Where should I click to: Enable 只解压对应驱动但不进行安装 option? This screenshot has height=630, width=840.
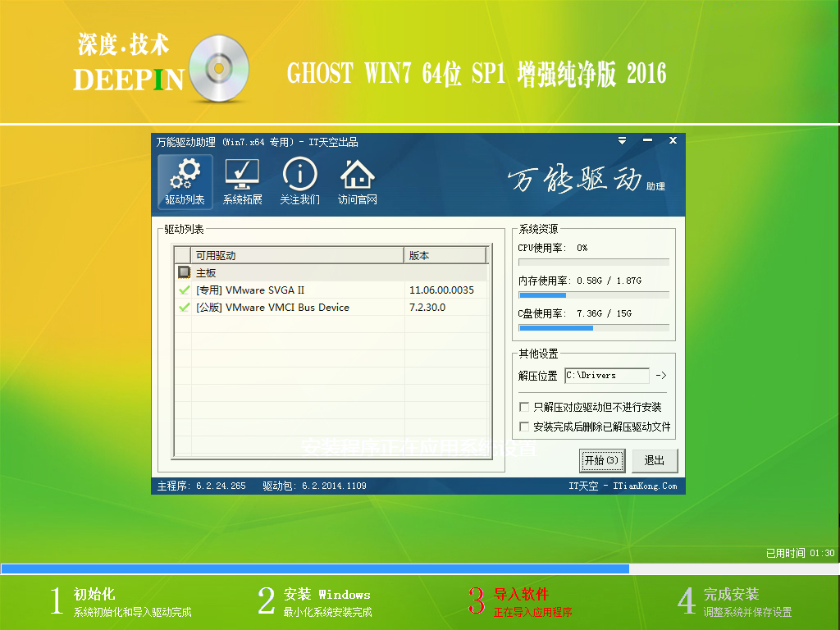(x=524, y=407)
